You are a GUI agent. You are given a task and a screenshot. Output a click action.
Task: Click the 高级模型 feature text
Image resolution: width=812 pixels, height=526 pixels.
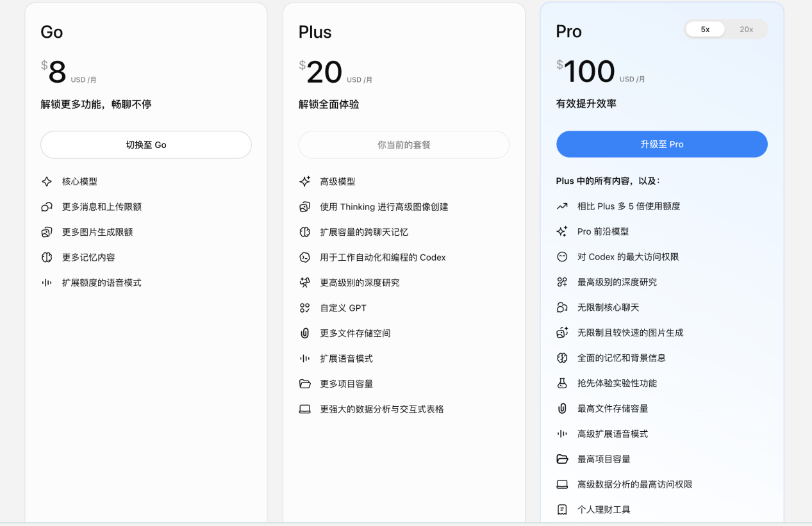pos(338,182)
